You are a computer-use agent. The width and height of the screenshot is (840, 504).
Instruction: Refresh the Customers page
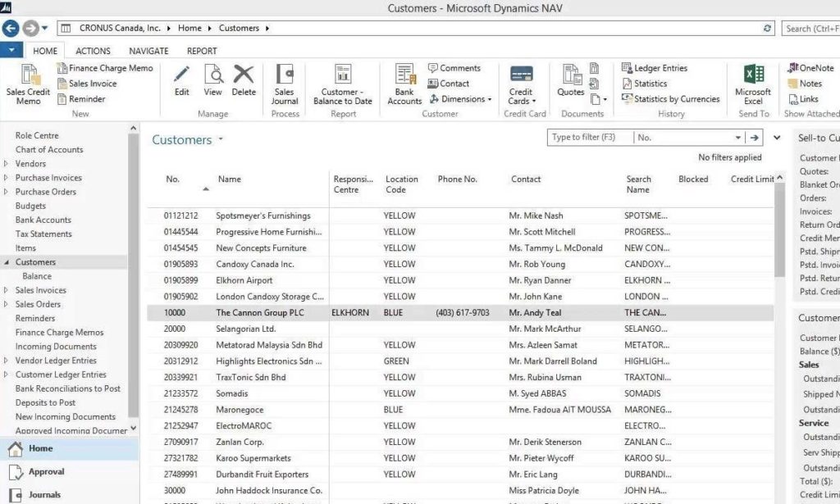point(767,29)
